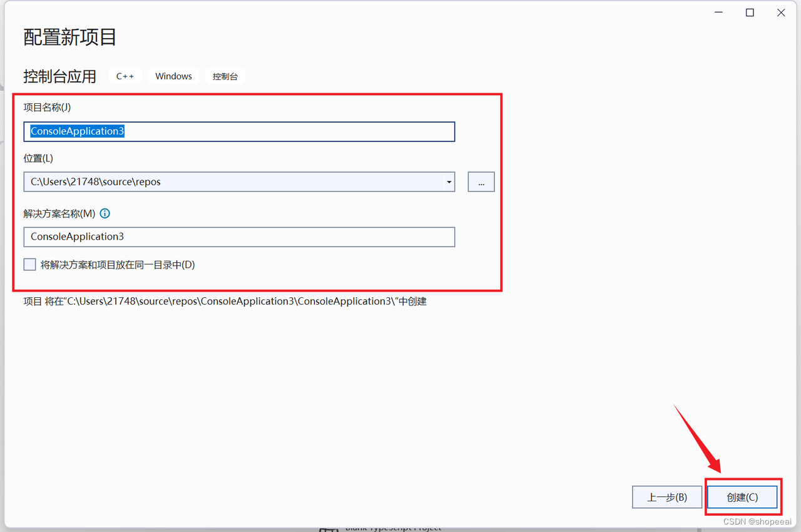This screenshot has height=532, width=801.
Task: Select the location path combo box field
Action: 239,182
